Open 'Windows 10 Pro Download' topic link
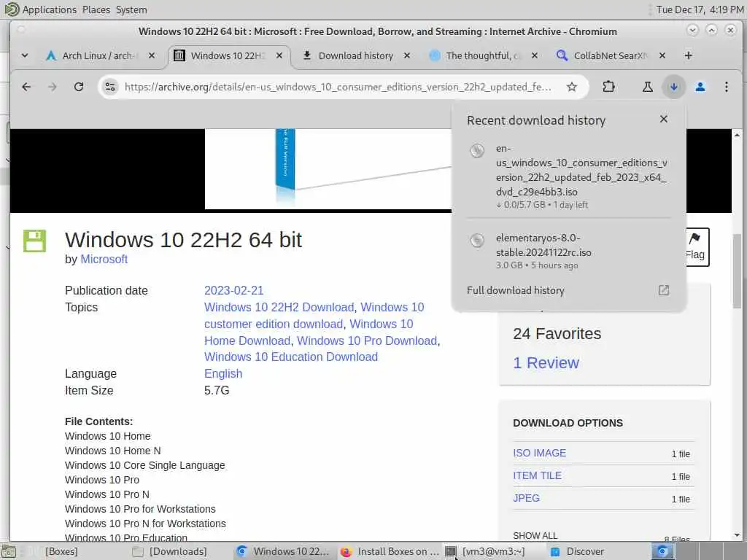This screenshot has width=747, height=560. coord(367,341)
